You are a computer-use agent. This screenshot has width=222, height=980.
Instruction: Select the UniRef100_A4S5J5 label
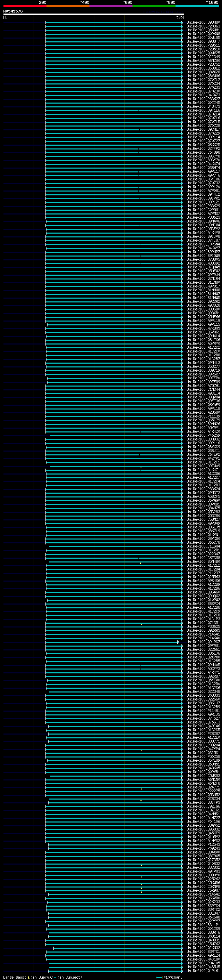coord(203,967)
